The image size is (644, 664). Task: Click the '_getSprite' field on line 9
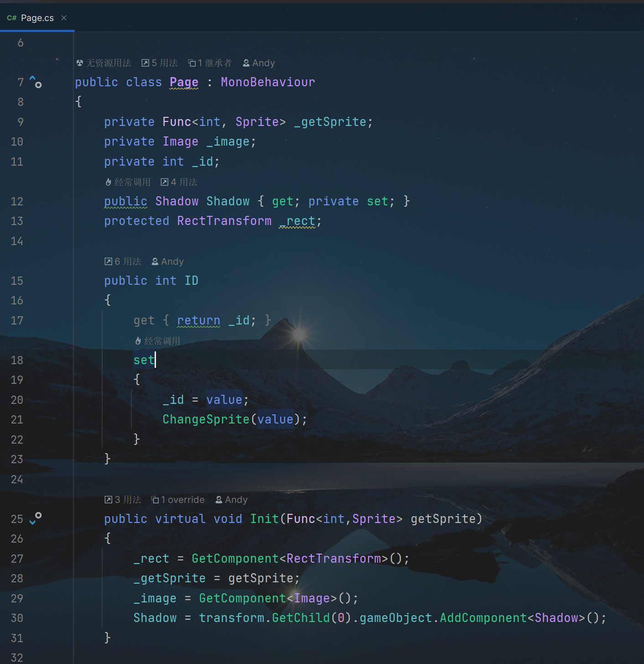click(x=330, y=122)
